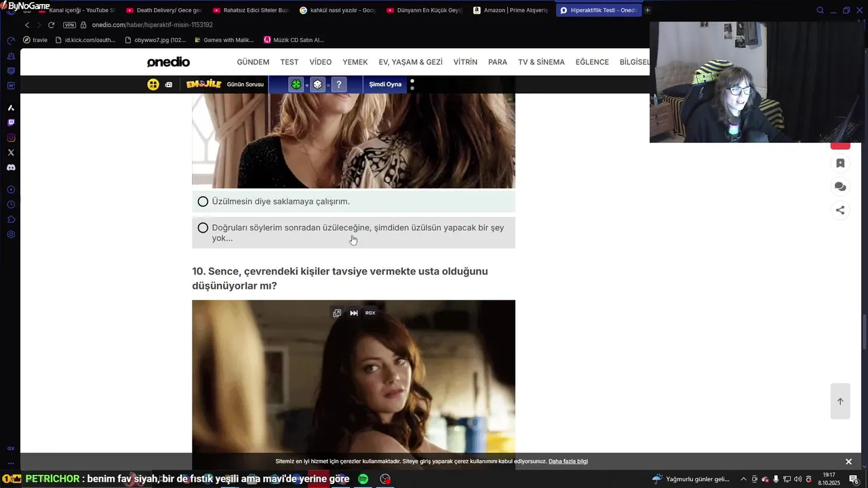Screen dimensions: 868x488
Task: Click the four-leaf clover emoji tile
Action: coord(296,85)
